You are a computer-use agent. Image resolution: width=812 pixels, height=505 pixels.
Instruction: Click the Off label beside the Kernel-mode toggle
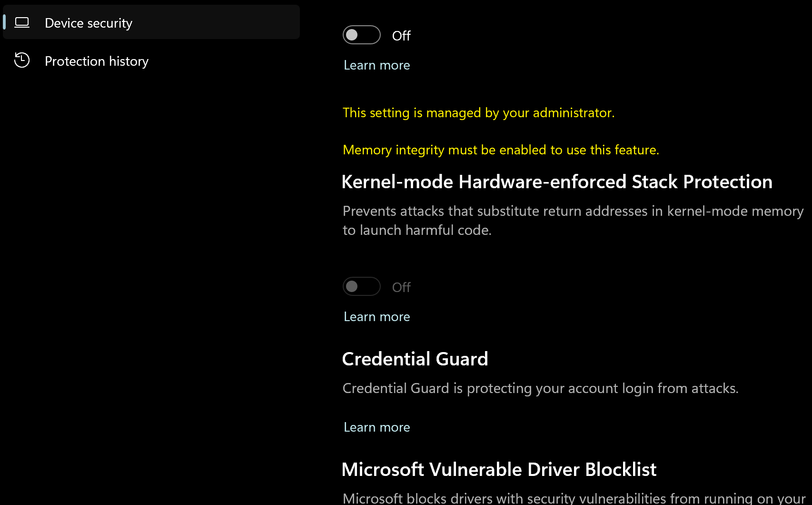(x=401, y=287)
